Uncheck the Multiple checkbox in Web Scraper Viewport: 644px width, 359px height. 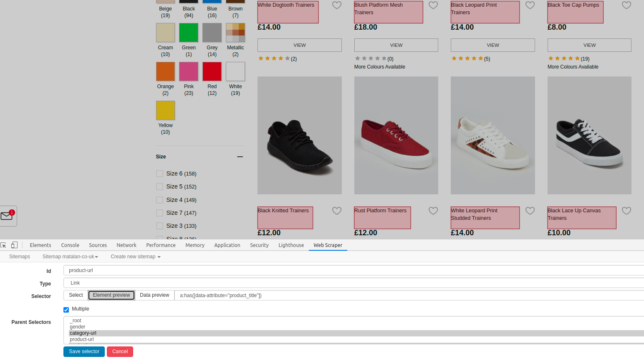click(66, 309)
